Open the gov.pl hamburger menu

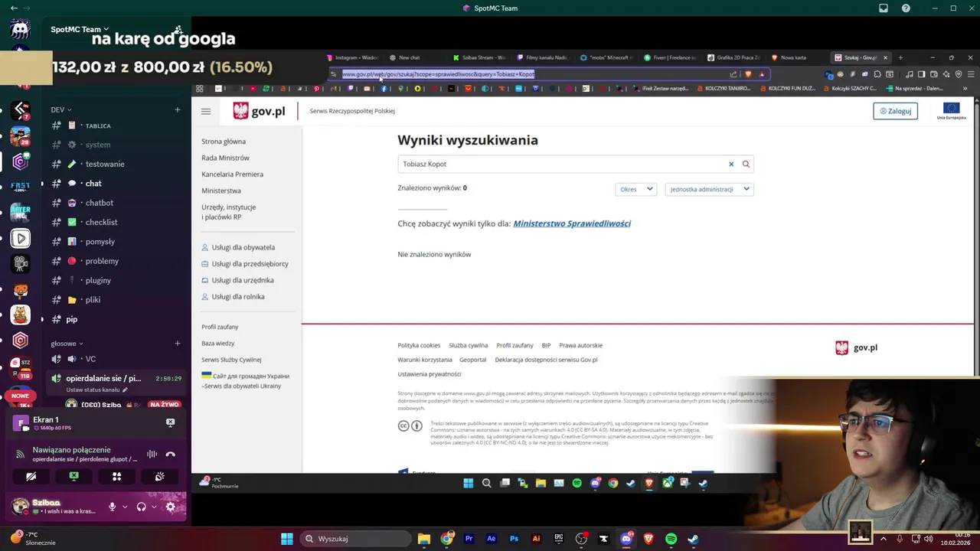click(x=206, y=111)
